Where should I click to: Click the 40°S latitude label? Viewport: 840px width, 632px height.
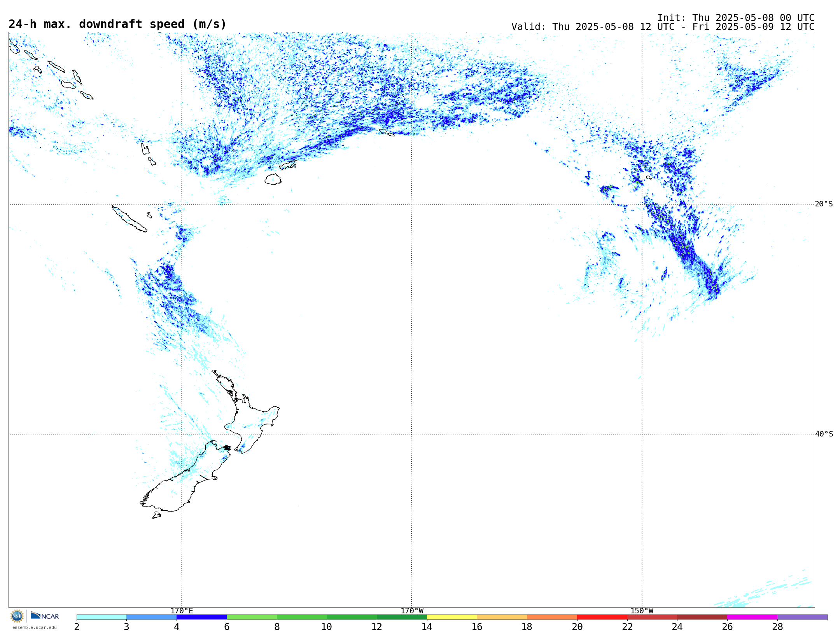824,434
